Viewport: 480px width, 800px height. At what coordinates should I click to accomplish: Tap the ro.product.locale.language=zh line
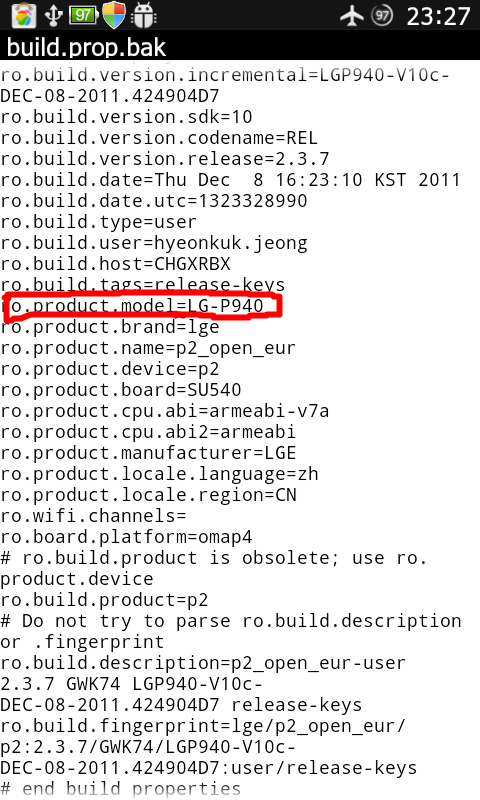[x=159, y=474]
